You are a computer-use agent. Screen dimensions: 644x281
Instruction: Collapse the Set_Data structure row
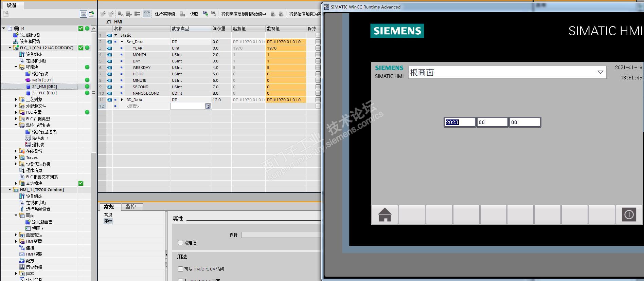click(122, 42)
